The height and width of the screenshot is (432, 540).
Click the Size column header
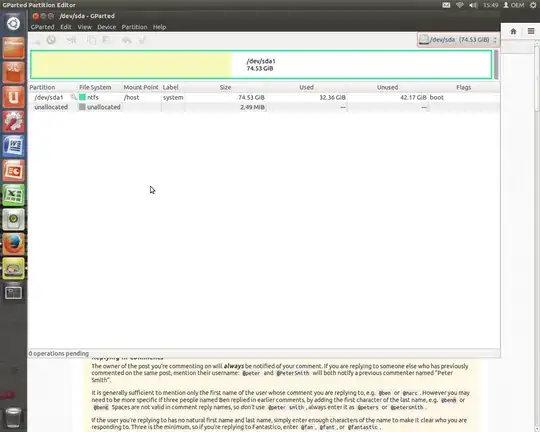pyautogui.click(x=226, y=87)
